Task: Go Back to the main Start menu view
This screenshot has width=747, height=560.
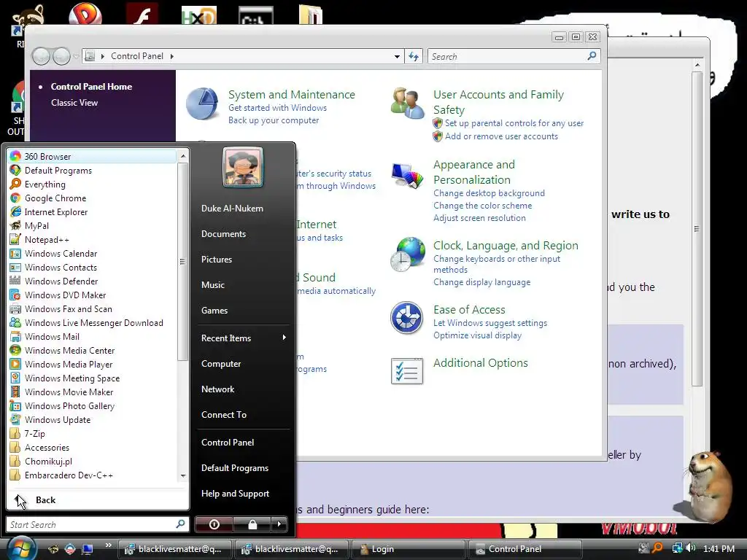Action: [97, 499]
